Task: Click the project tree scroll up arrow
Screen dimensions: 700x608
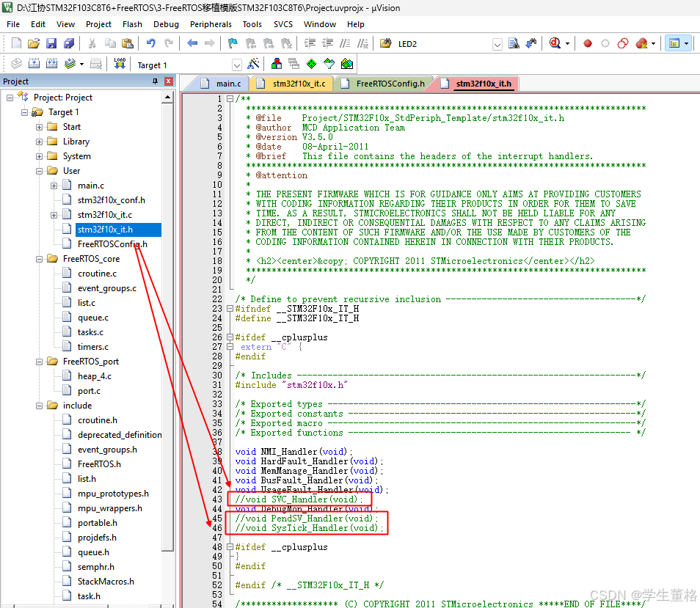Action: tap(167, 97)
